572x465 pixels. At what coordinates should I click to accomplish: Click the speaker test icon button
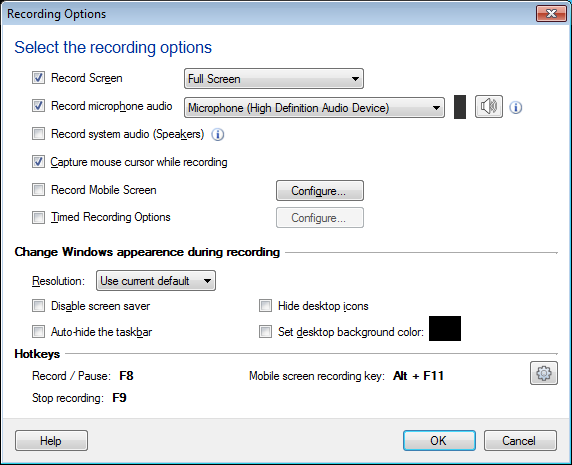click(x=488, y=107)
